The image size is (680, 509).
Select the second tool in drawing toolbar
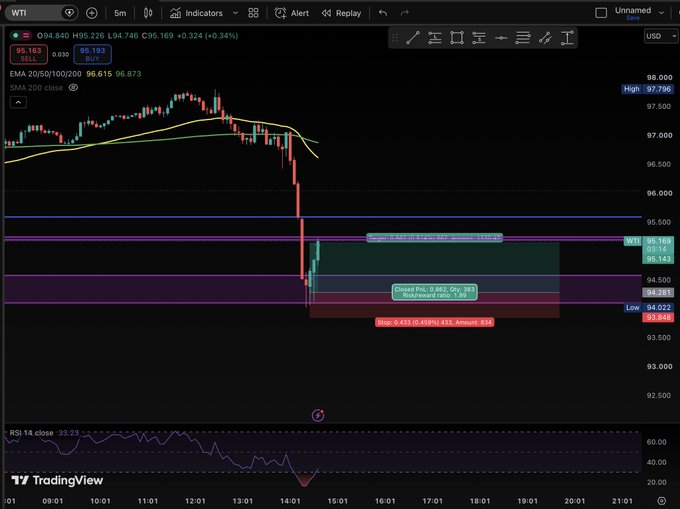(x=435, y=38)
